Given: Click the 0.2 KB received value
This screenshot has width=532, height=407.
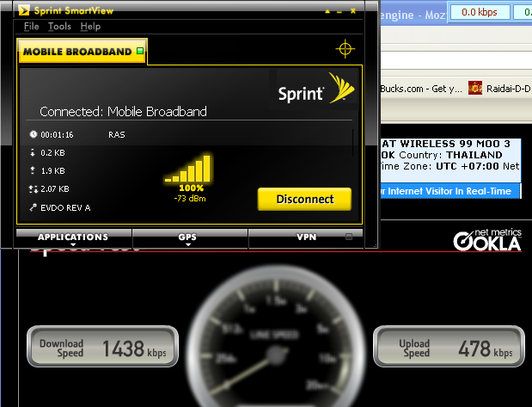Looking at the screenshot, I should (x=52, y=153).
